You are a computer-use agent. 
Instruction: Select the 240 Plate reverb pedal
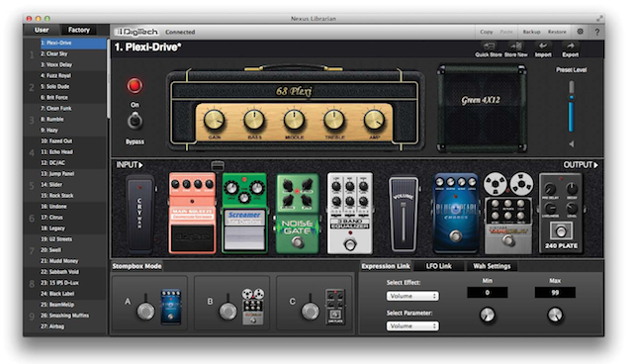coord(561,213)
